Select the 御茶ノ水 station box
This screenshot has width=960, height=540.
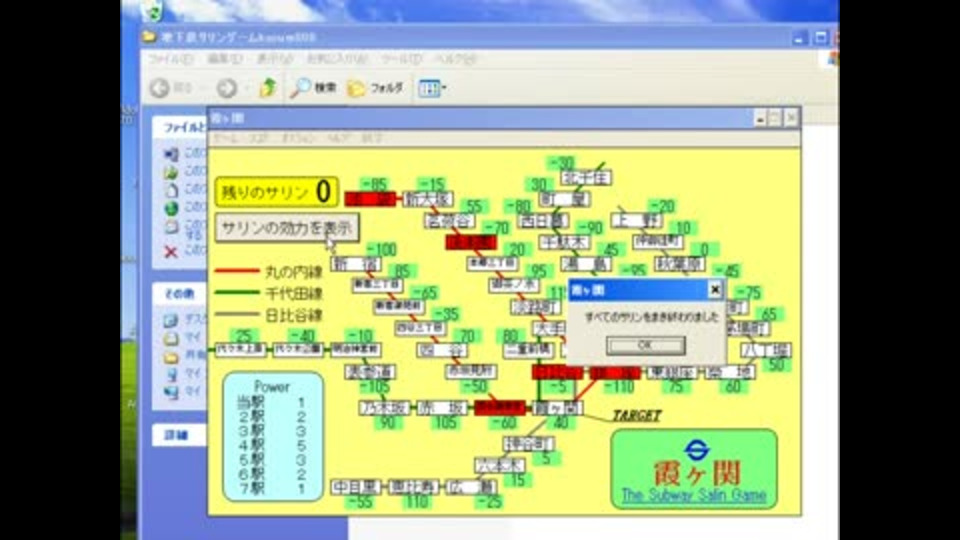[x=514, y=285]
